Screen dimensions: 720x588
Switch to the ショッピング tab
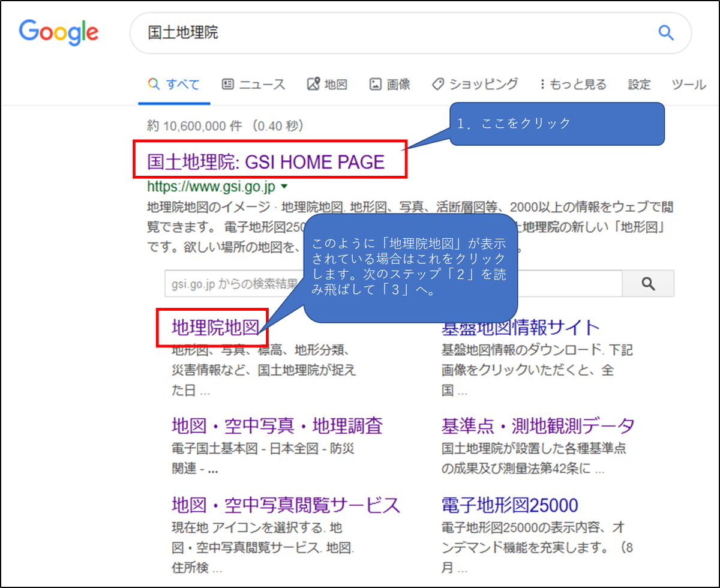[x=475, y=85]
